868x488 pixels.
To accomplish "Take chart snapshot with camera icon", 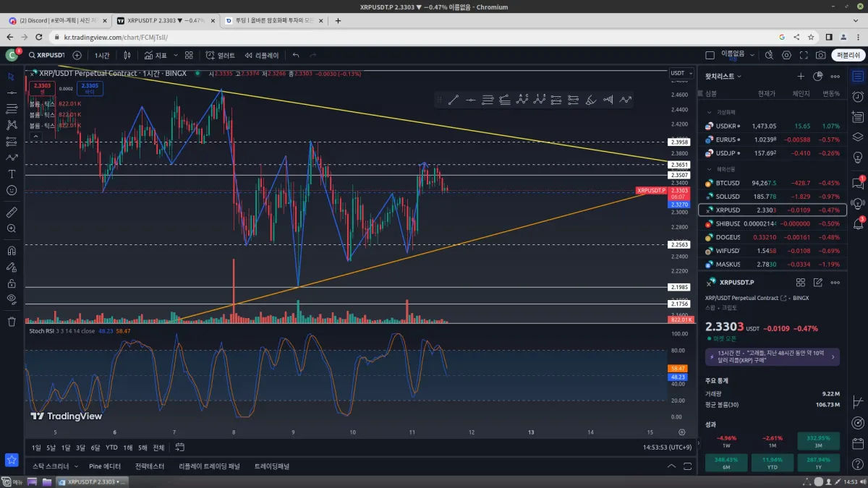I will coord(820,55).
